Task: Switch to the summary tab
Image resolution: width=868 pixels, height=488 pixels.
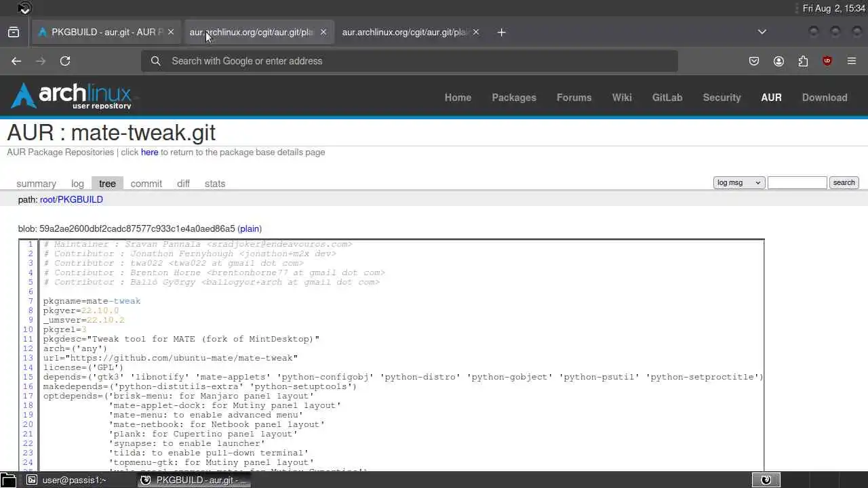Action: (36, 184)
